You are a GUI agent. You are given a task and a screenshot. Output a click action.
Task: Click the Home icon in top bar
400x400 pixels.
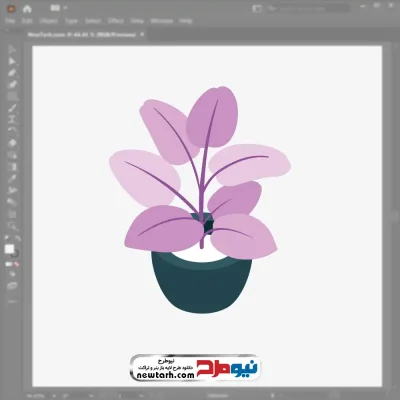pyautogui.click(x=27, y=9)
